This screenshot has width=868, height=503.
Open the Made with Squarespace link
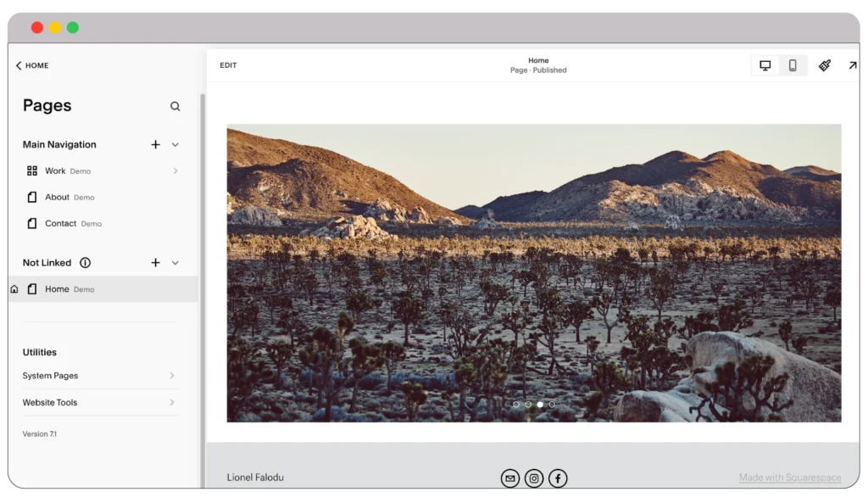tap(789, 478)
